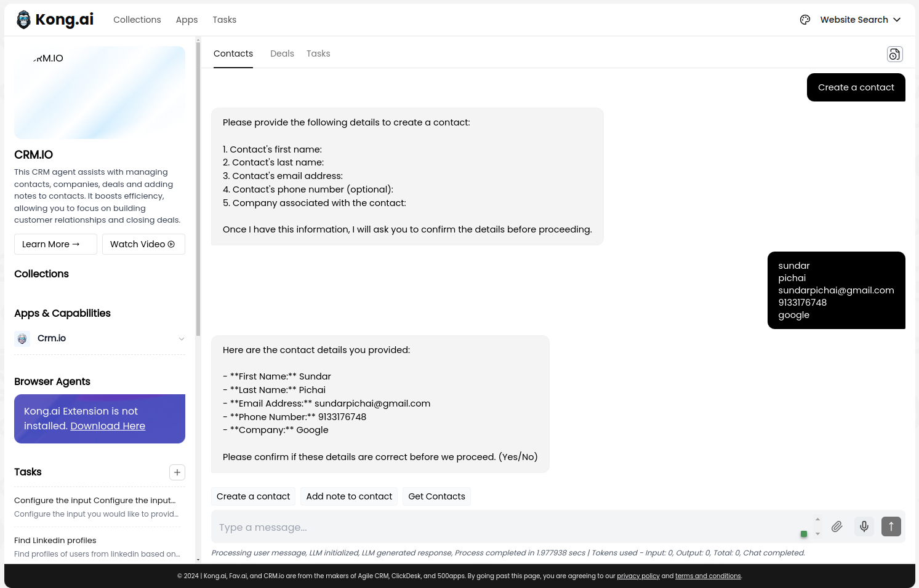Switch to the Deals tab

pyautogui.click(x=282, y=54)
